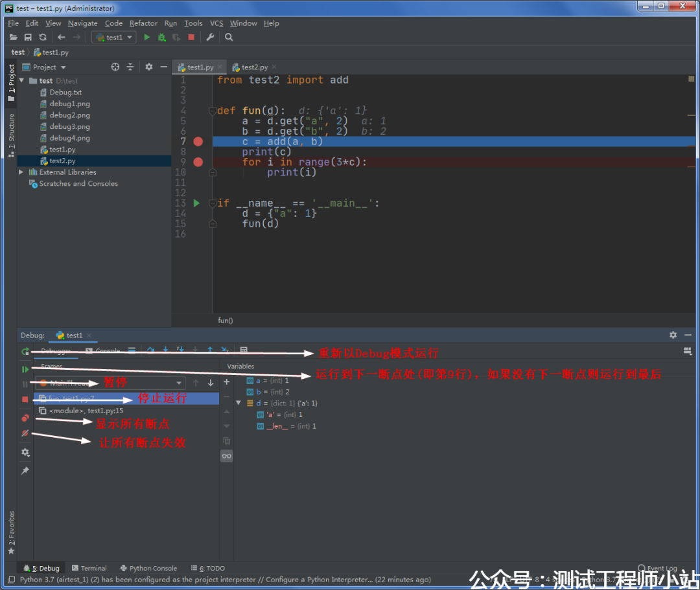
Task: Fold the def fun(d) code block
Action: 213,111
